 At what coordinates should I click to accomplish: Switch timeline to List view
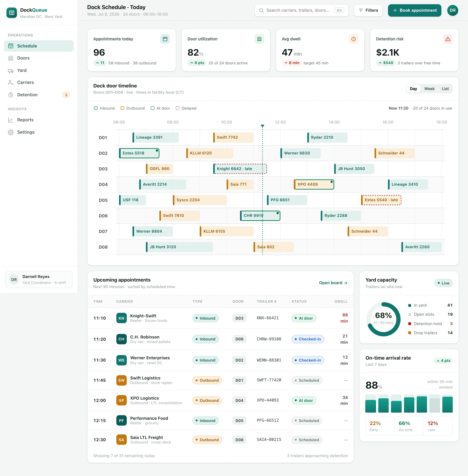[445, 89]
